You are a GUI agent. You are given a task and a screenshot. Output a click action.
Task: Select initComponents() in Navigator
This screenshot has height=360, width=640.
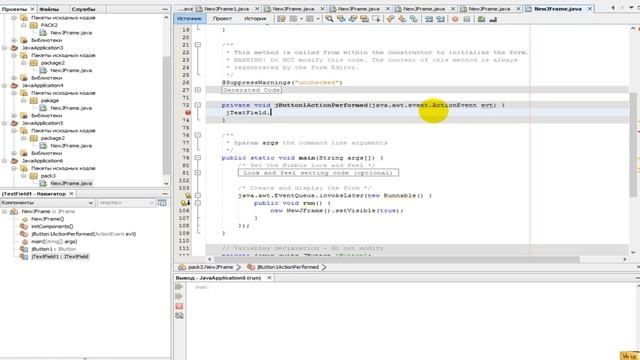[x=52, y=226]
